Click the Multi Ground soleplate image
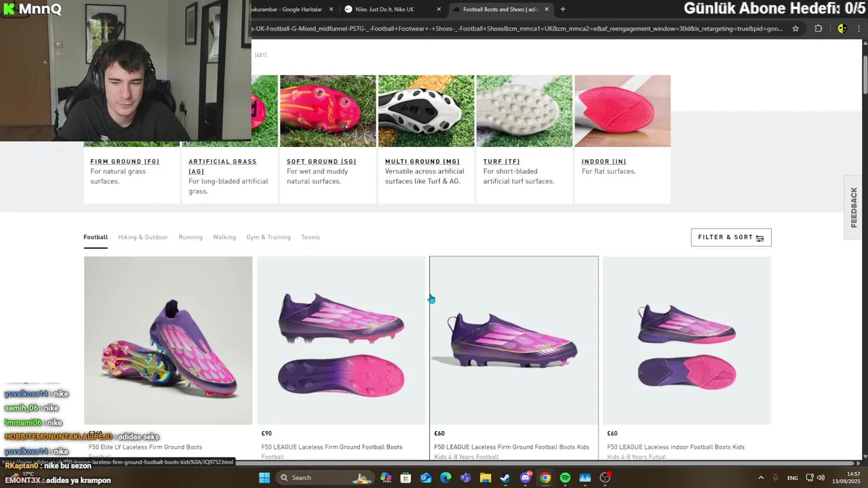Screen dimensions: 868x488 click(x=426, y=111)
